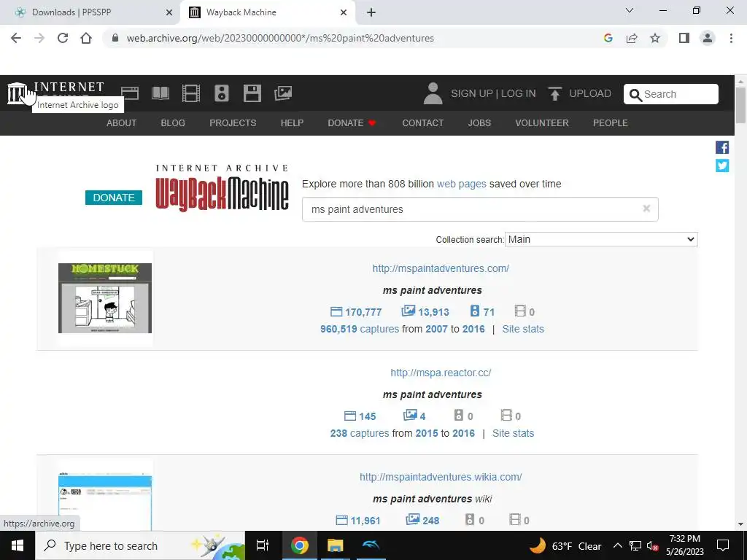Open notification center icon
This screenshot has width=747, height=560.
(723, 545)
